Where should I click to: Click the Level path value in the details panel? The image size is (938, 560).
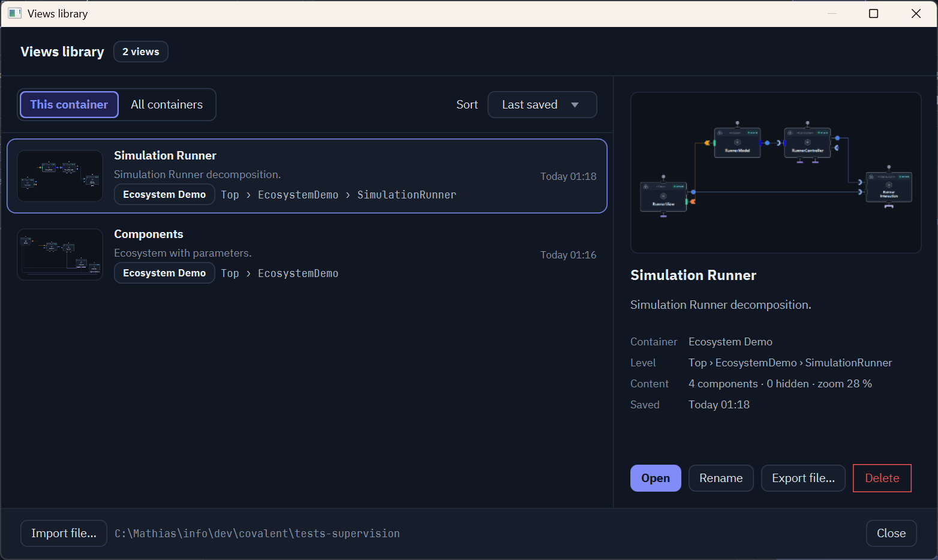click(x=790, y=363)
